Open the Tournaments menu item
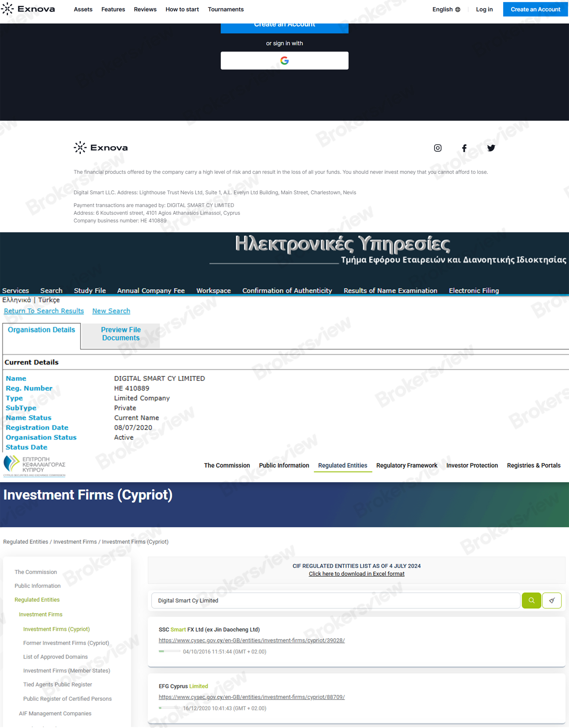The height and width of the screenshot is (728, 569). pos(225,9)
